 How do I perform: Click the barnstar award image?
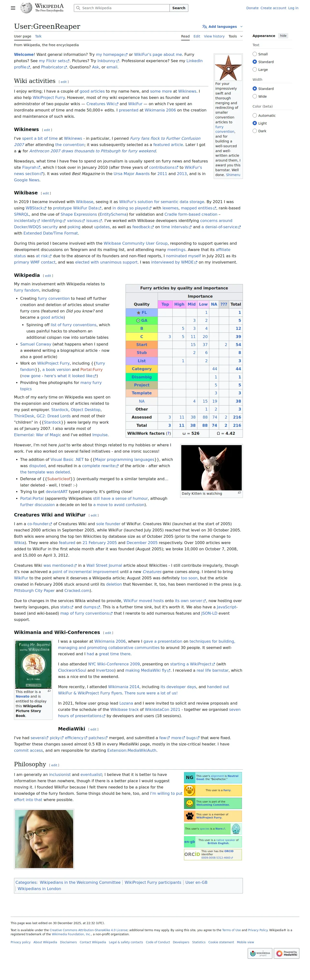point(228,67)
